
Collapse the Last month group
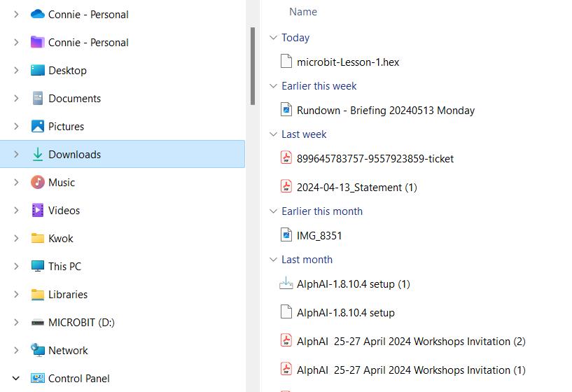273,260
